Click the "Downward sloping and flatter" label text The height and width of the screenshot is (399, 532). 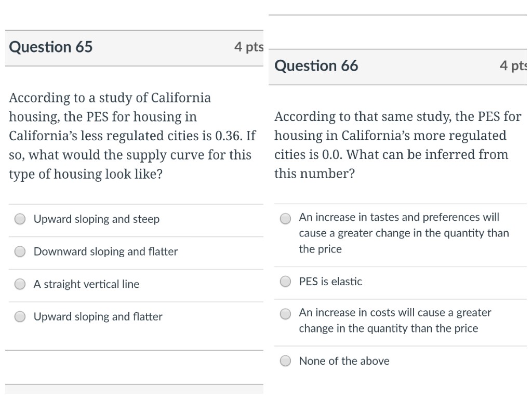pyautogui.click(x=105, y=252)
